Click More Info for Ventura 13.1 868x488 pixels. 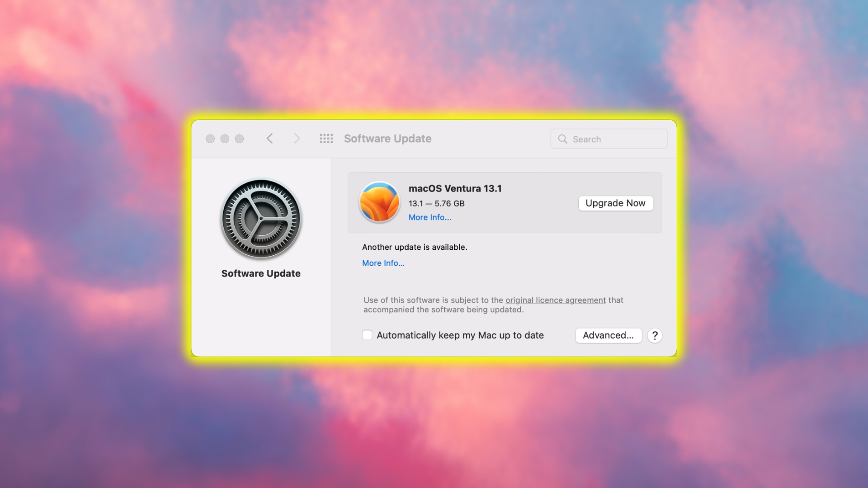coord(429,217)
